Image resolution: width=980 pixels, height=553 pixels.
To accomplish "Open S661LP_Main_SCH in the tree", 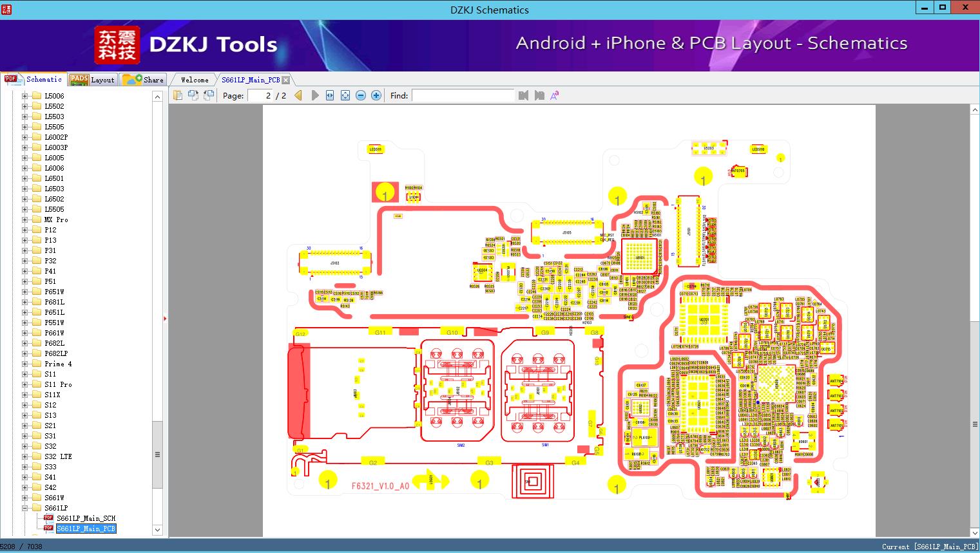I will 86,518.
